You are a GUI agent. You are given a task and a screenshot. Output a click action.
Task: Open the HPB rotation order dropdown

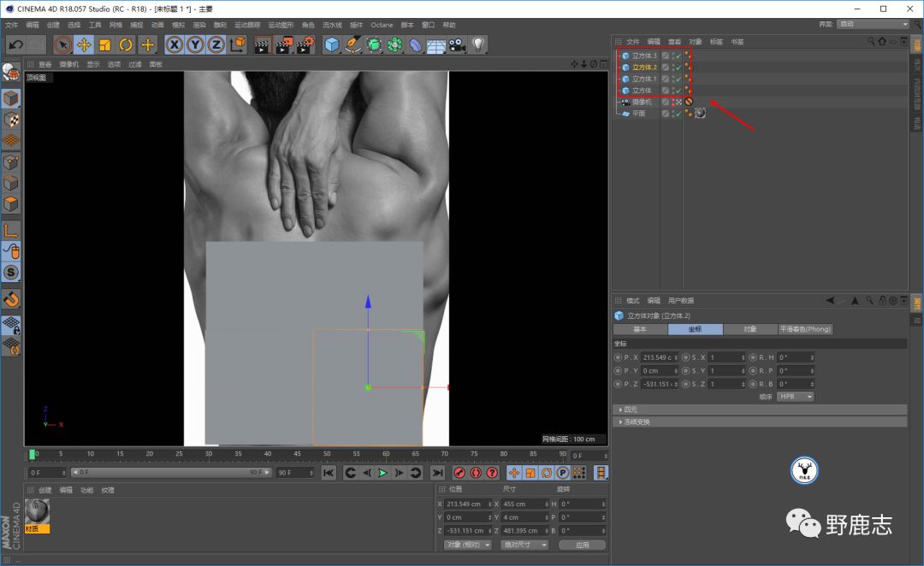coord(796,397)
